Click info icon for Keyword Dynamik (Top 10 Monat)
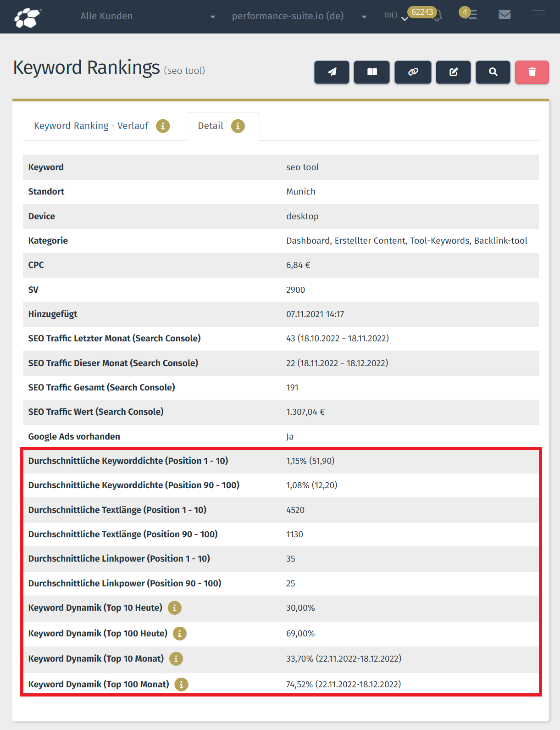The image size is (560, 730). (176, 659)
